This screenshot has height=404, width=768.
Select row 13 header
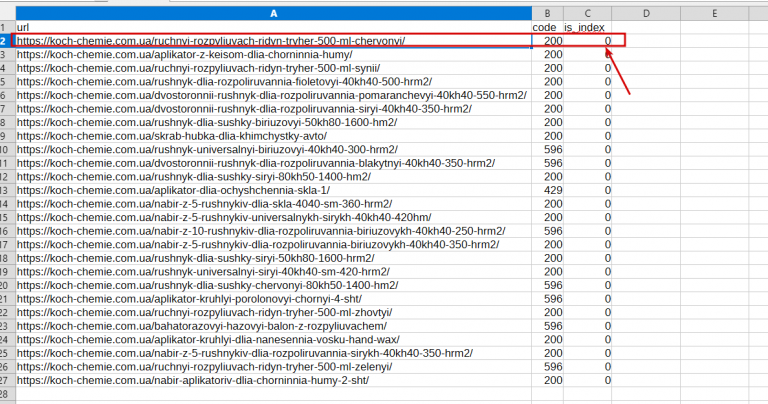(x=7, y=190)
